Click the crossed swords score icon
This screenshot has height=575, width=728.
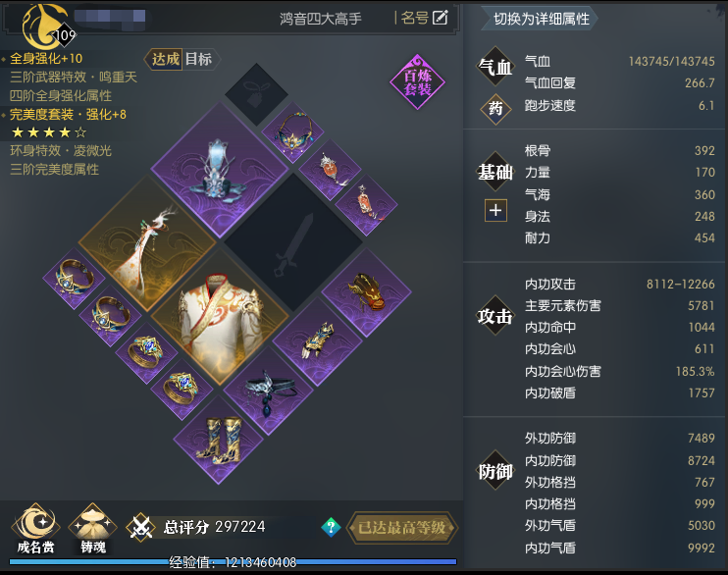click(x=140, y=527)
